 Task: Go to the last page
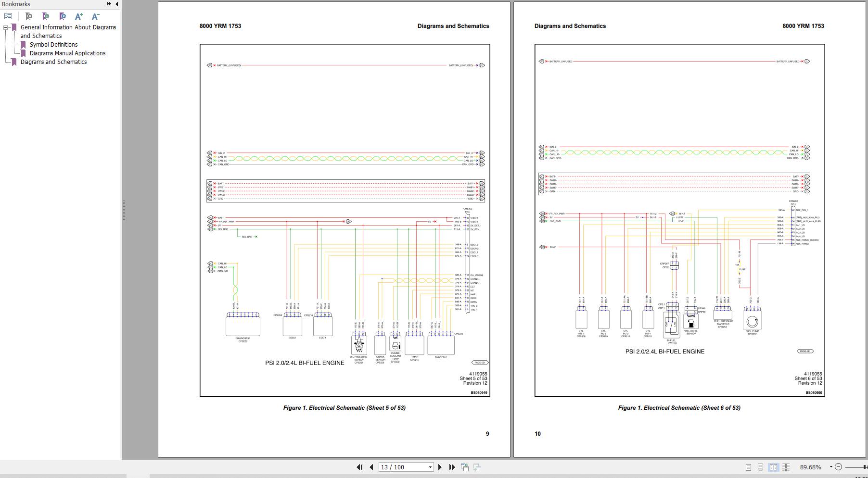[452, 467]
